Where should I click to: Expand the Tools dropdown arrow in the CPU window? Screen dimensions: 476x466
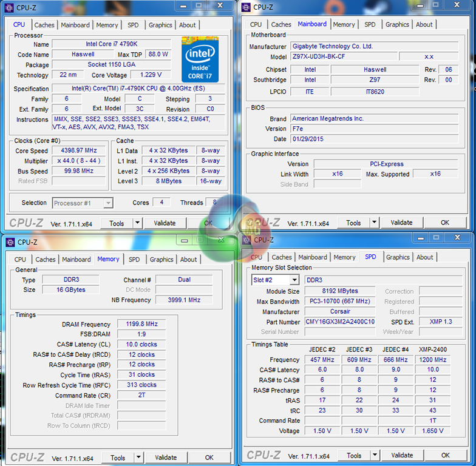pos(137,223)
